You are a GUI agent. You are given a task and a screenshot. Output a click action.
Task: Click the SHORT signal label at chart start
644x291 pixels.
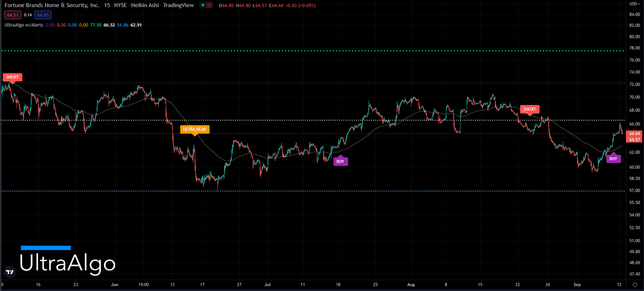coord(12,77)
